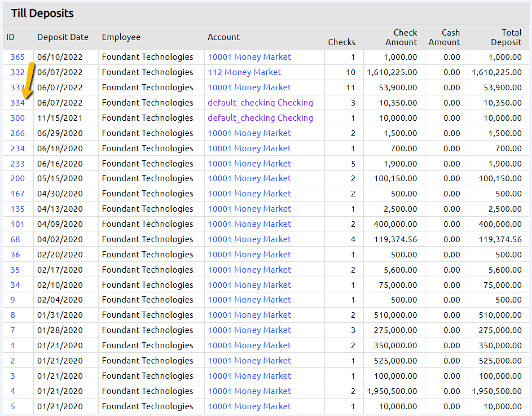Click the Total Deposit column header
Viewport: 532px width, 416px height.
506,37
